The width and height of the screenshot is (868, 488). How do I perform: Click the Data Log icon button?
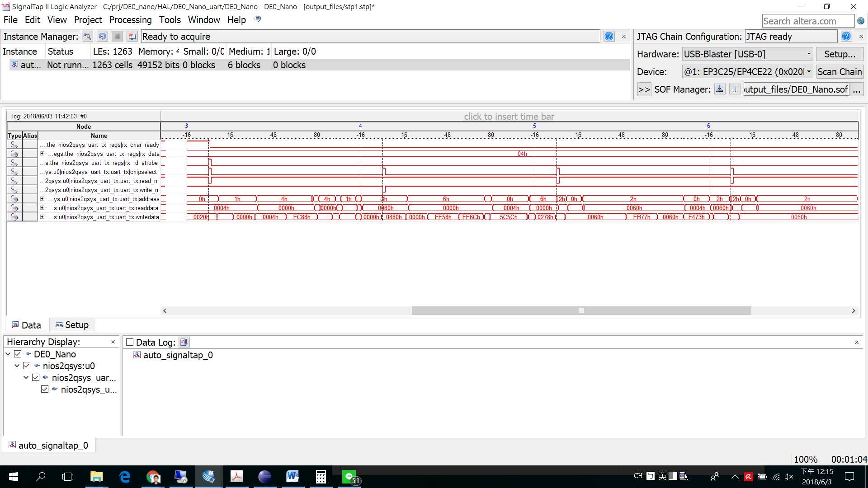point(184,342)
